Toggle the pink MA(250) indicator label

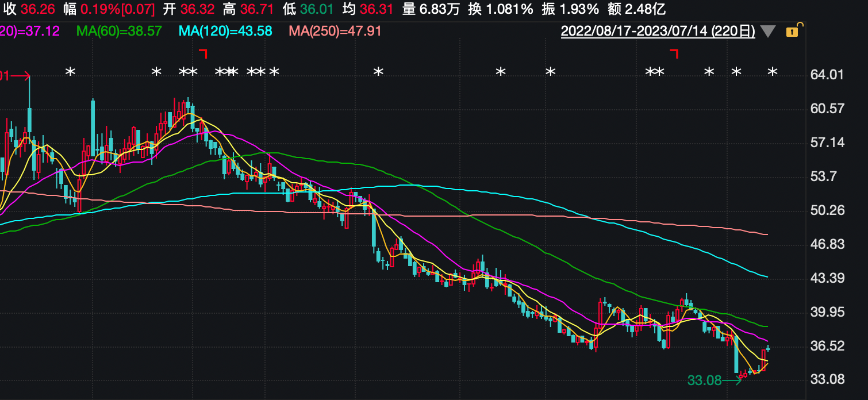point(335,31)
